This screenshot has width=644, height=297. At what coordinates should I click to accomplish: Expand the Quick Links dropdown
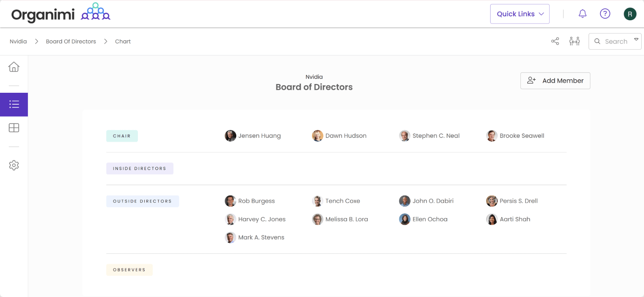520,14
